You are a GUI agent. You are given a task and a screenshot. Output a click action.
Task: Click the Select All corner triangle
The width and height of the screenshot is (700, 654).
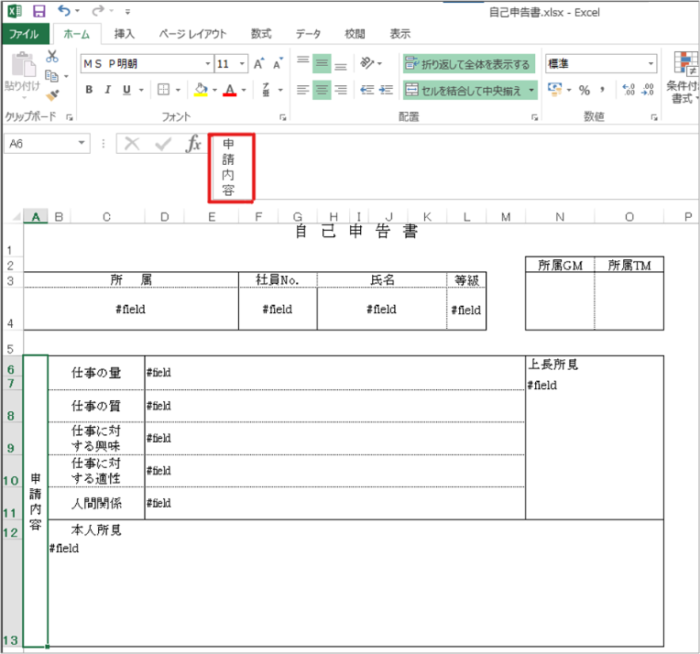click(15, 217)
